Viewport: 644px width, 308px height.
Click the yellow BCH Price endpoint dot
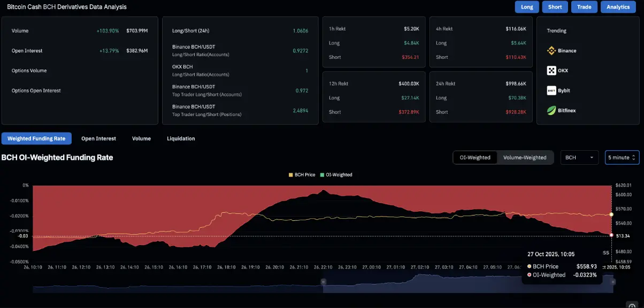[x=611, y=214]
